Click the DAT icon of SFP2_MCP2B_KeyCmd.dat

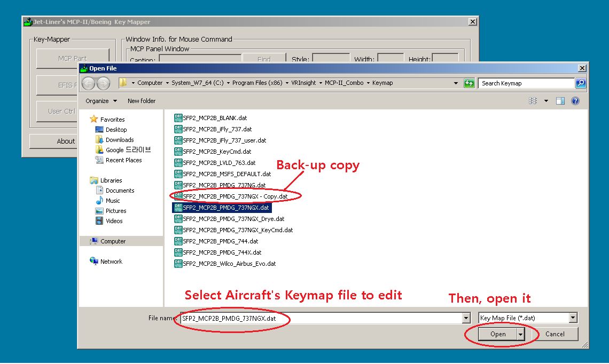coord(178,152)
